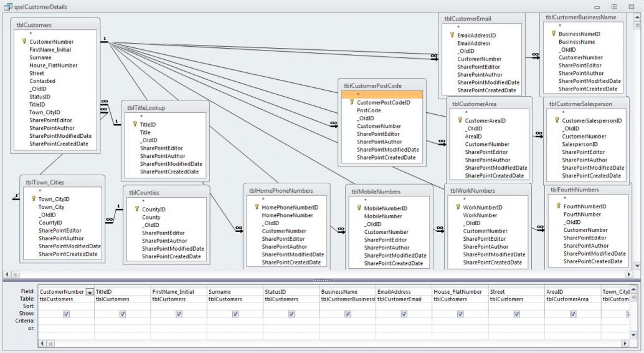
Task: Click the pane splitter handle above grid
Action: (x=321, y=280)
